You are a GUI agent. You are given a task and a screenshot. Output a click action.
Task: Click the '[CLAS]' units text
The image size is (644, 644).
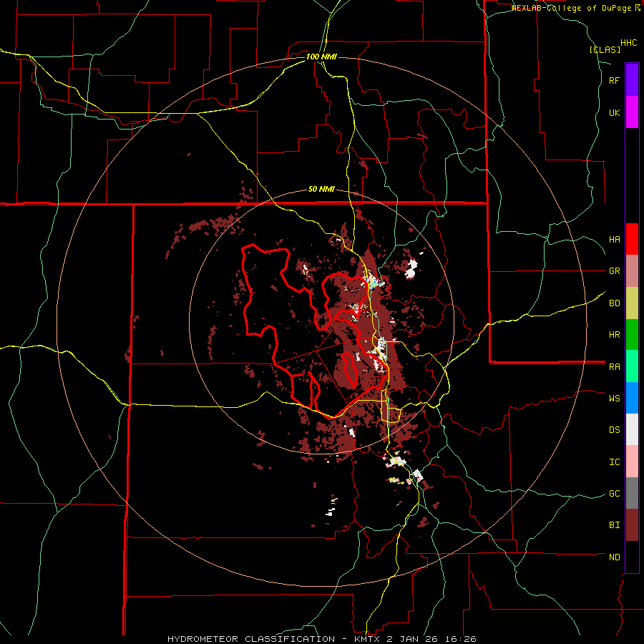605,49
